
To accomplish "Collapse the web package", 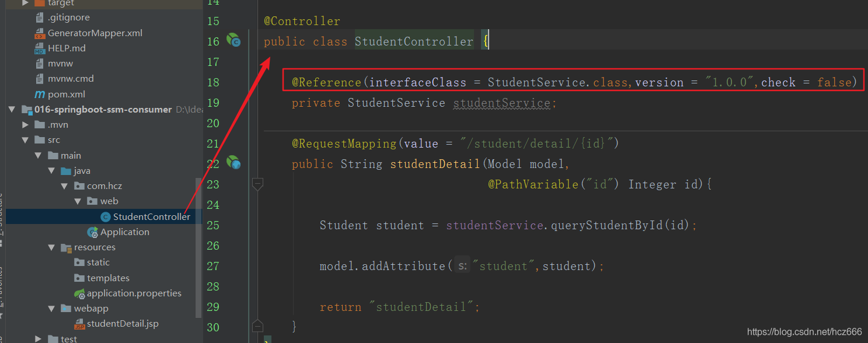I will coord(78,201).
